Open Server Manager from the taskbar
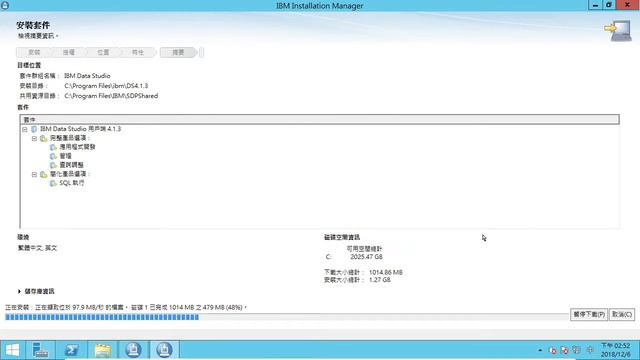Screen dimensions: 640x360 (x=40, y=350)
